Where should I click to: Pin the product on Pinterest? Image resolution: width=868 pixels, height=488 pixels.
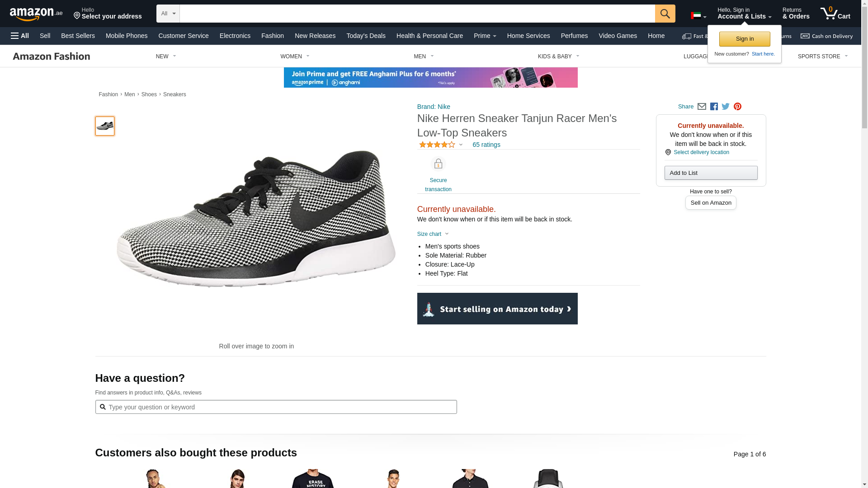737,107
